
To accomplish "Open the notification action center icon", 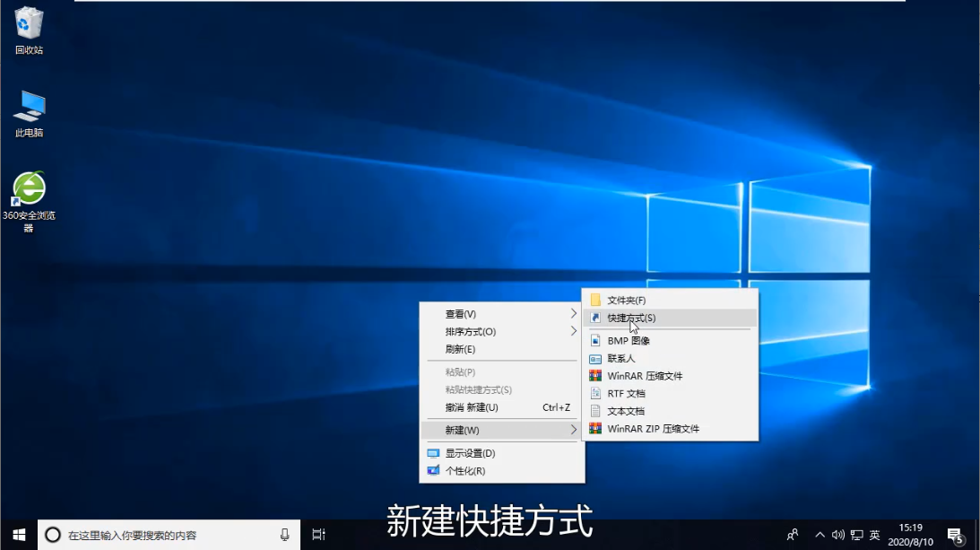I will [955, 536].
